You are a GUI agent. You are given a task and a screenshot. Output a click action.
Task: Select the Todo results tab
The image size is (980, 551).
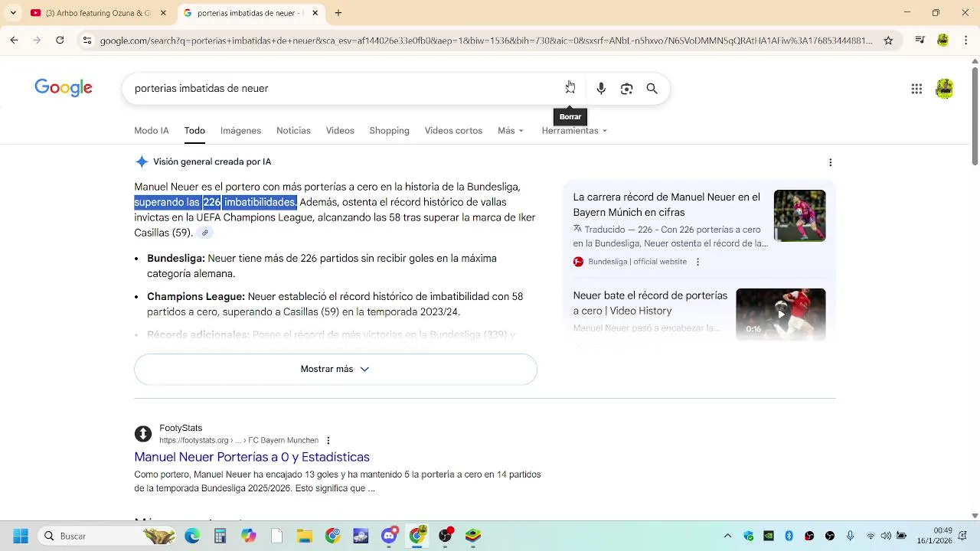[194, 131]
